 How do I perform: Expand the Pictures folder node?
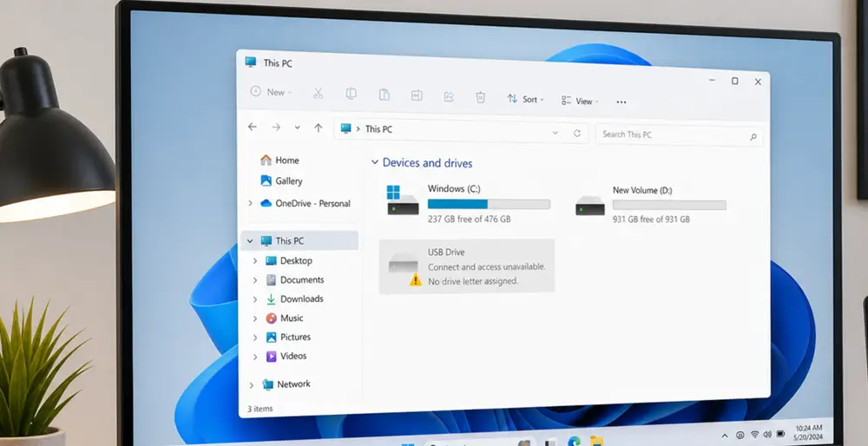click(x=255, y=338)
